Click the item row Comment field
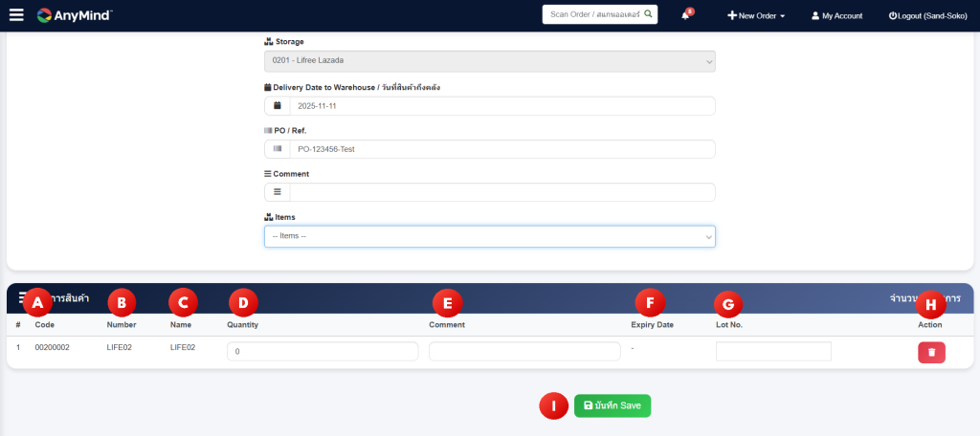The width and height of the screenshot is (980, 436). [524, 352]
